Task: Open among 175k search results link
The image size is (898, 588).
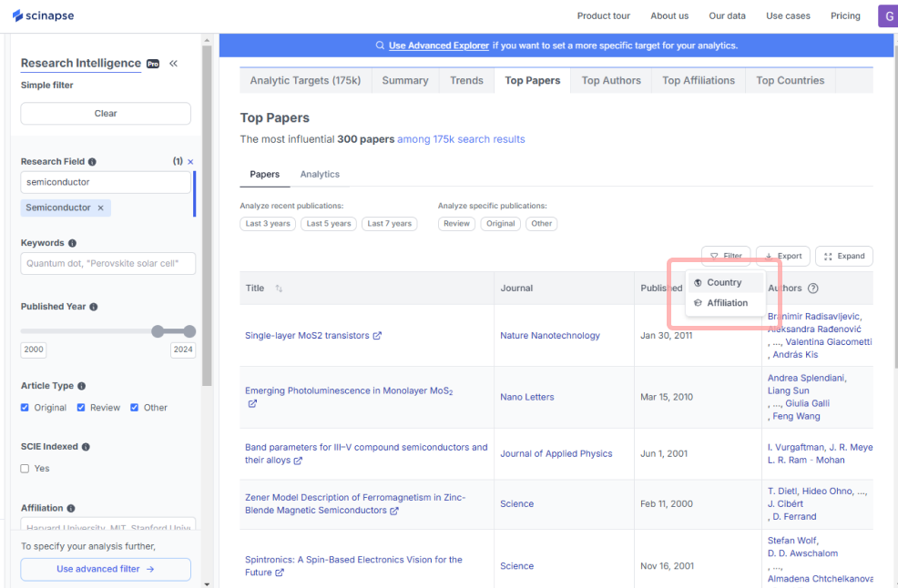Action: click(461, 139)
